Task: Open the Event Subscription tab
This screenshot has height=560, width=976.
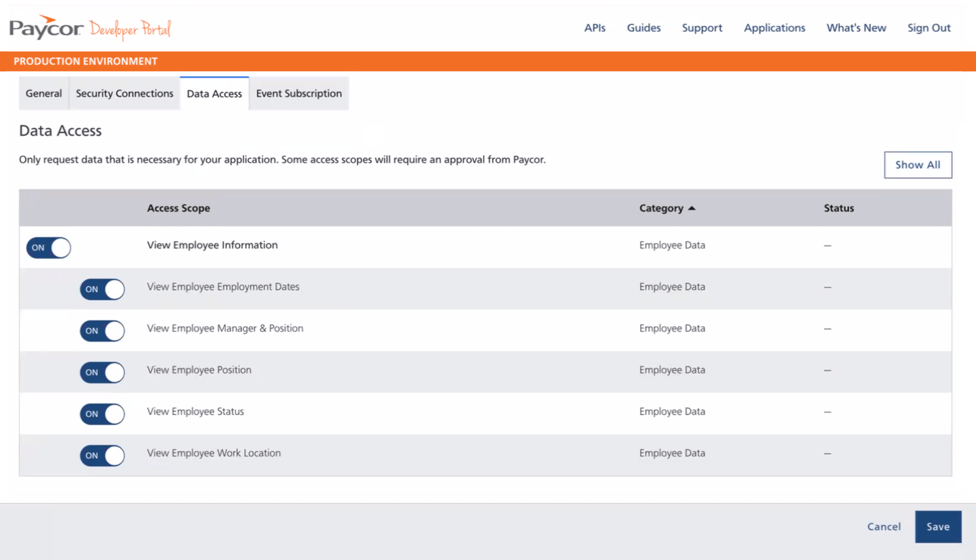Action: coord(299,93)
